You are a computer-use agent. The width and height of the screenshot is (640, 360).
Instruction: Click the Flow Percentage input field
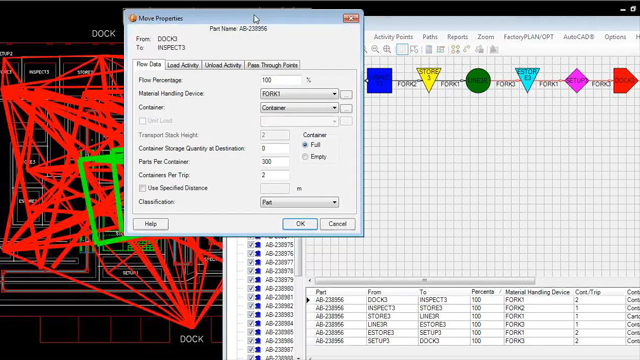tap(281, 80)
